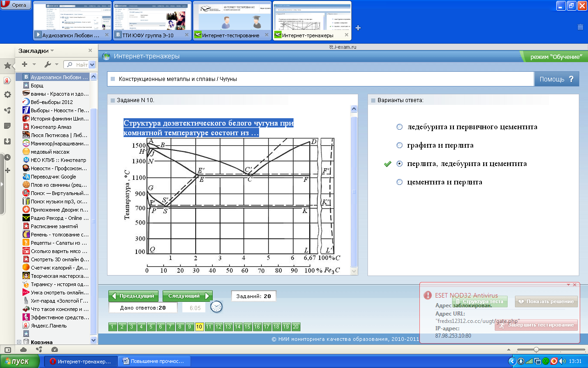The image size is (588, 368).
Task: Open the Повышение прочнос... Word taskbar item
Action: (x=153, y=362)
